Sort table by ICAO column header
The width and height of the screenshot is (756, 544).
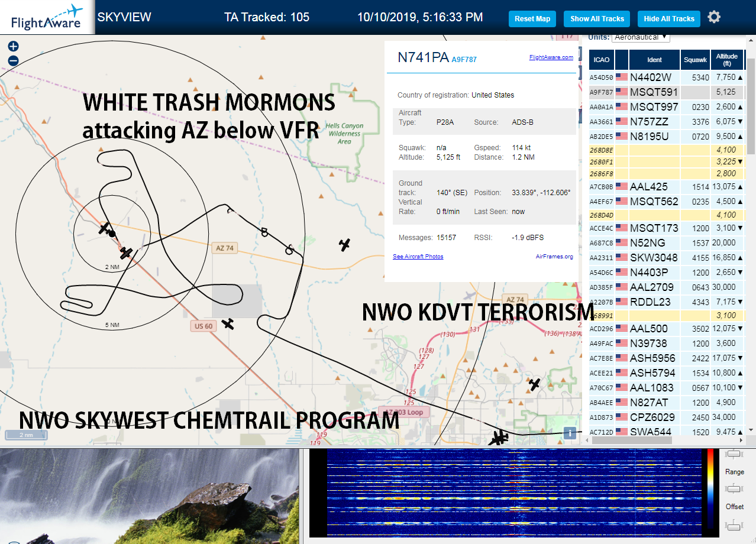(601, 60)
